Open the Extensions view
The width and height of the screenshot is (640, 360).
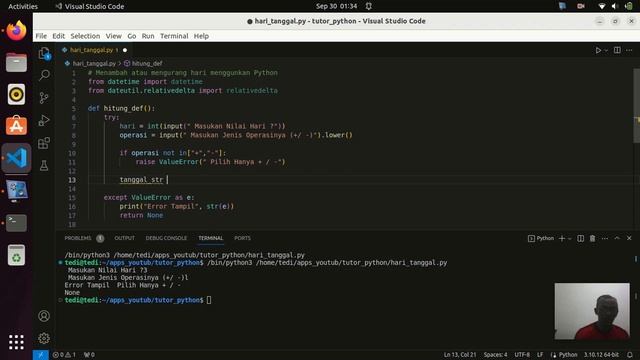click(x=44, y=143)
